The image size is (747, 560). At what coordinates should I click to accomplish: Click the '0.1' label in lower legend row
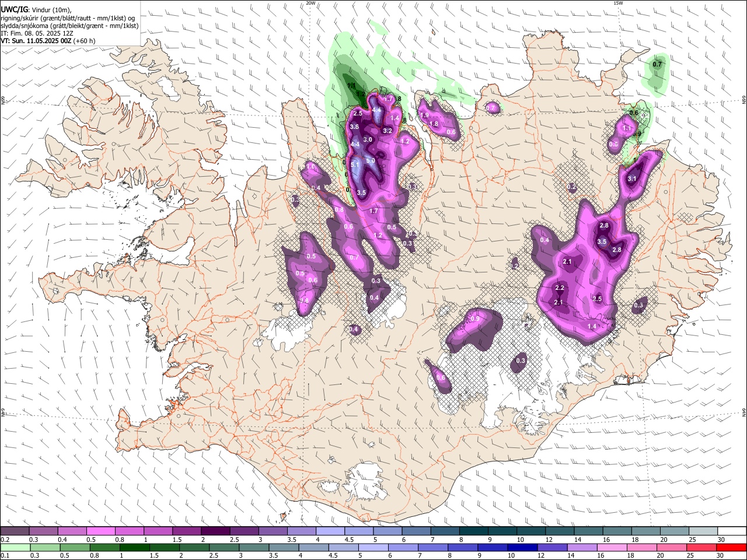(x=5, y=555)
